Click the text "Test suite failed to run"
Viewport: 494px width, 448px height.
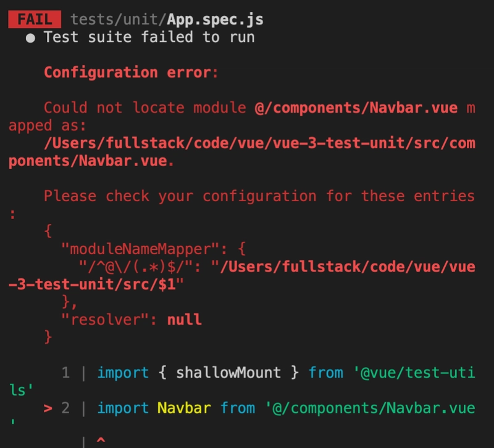(x=149, y=37)
